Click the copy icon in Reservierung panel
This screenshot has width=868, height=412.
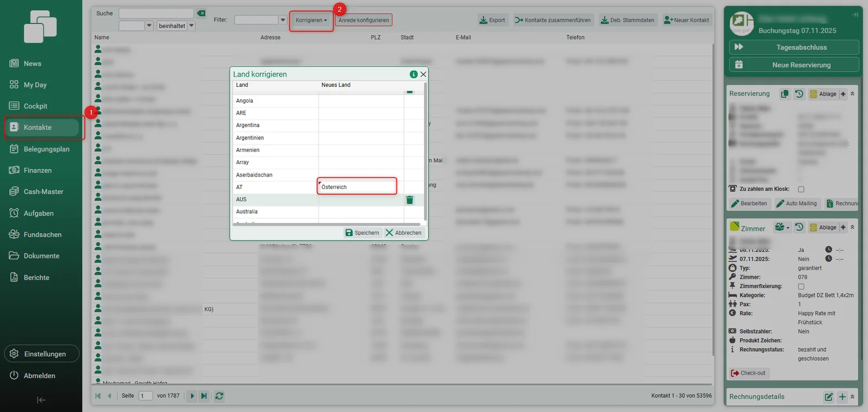[784, 94]
